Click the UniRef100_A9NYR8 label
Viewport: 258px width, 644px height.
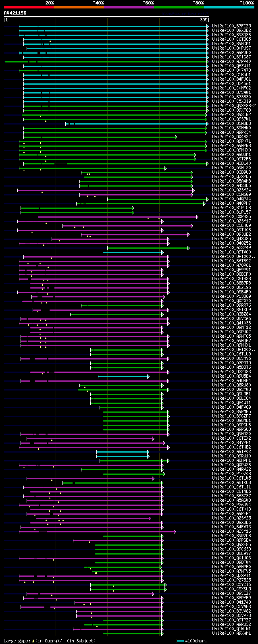pos(231,145)
